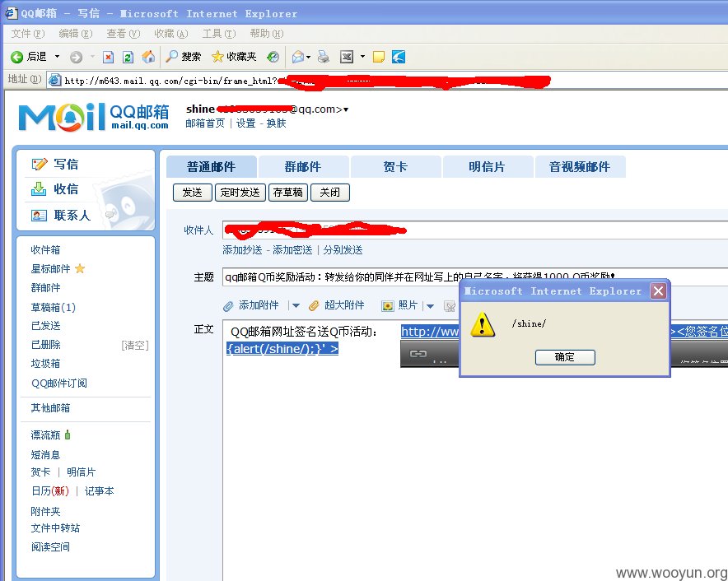The image size is (728, 581).
Task: Switch to the 群邮件 tab
Action: click(x=303, y=166)
